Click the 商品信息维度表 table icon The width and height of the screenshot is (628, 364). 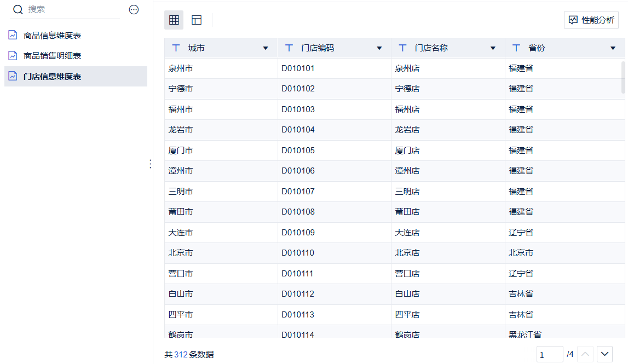[x=13, y=35]
